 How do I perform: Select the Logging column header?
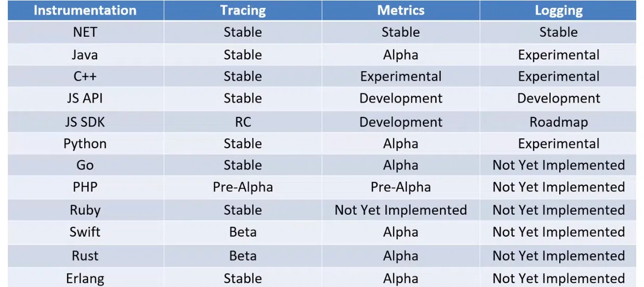tap(558, 10)
